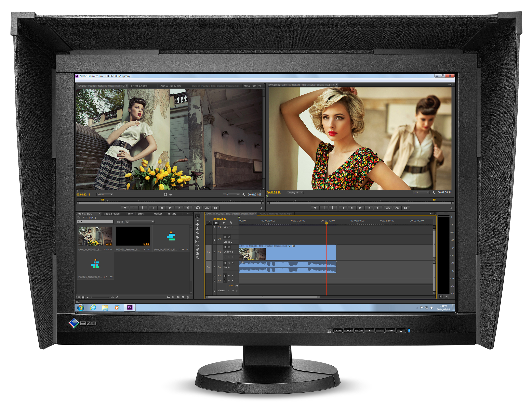Select the Slip tool

click(x=197, y=241)
